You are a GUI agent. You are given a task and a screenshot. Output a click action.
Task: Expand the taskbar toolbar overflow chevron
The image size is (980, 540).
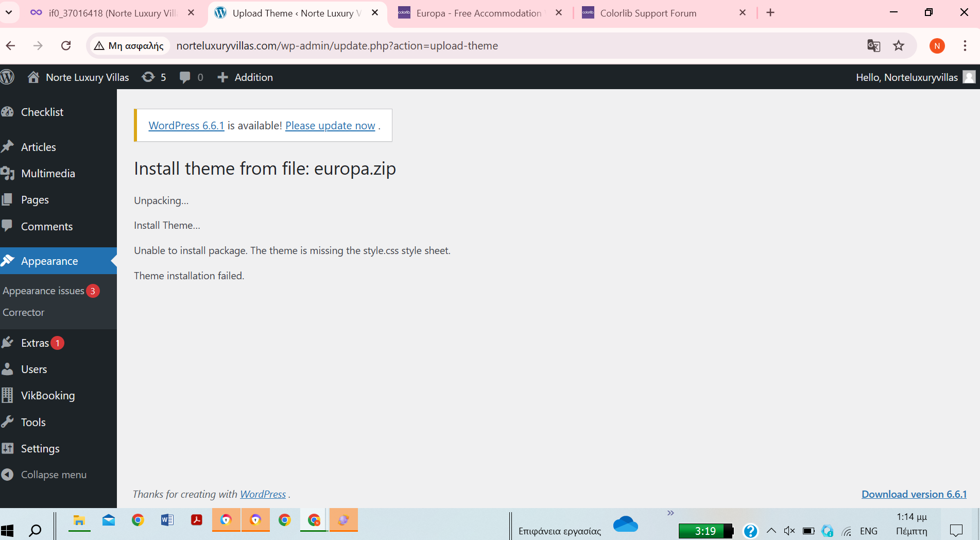pos(670,513)
